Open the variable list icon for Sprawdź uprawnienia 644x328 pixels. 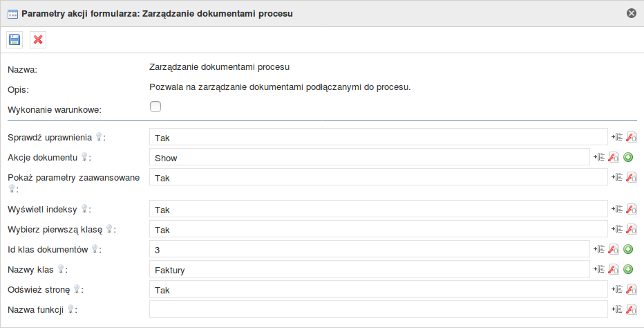tap(617, 136)
